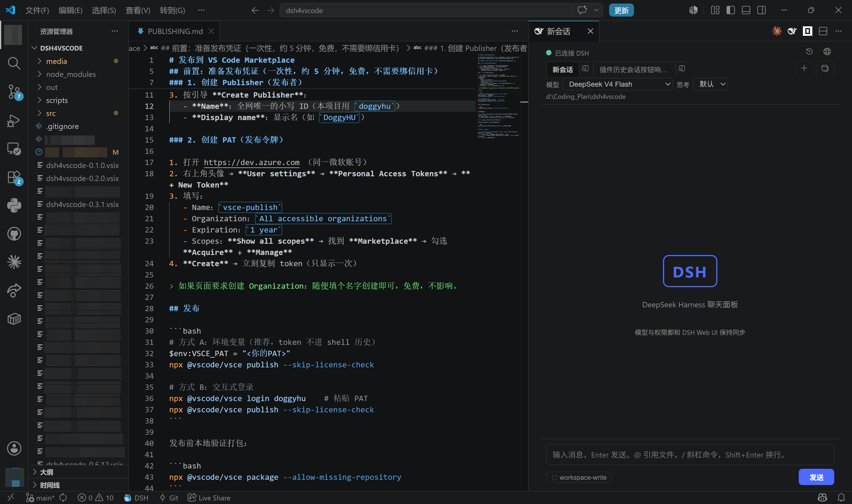The height and width of the screenshot is (504, 852).
Task: Click the Copilot status icon in status bar
Action: tap(822, 497)
